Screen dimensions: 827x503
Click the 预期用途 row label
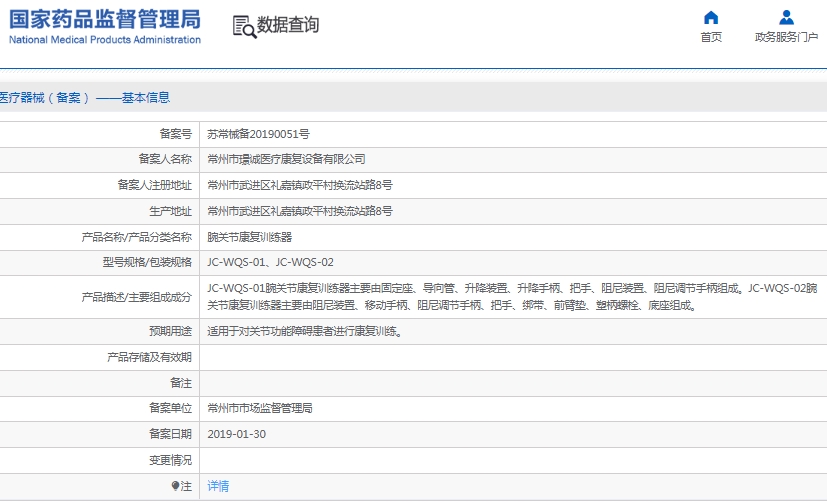170,331
